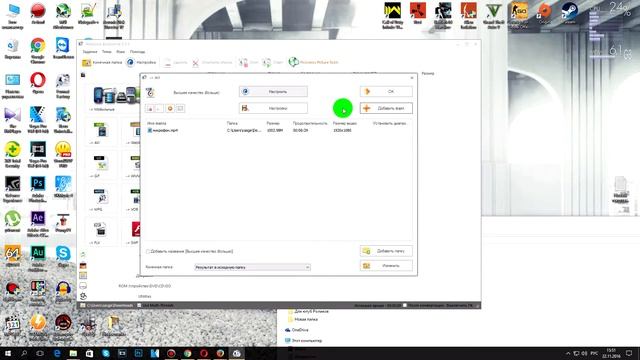640x360 pixels.
Task: Select the mp4 file row in the list
Action: click(278, 130)
